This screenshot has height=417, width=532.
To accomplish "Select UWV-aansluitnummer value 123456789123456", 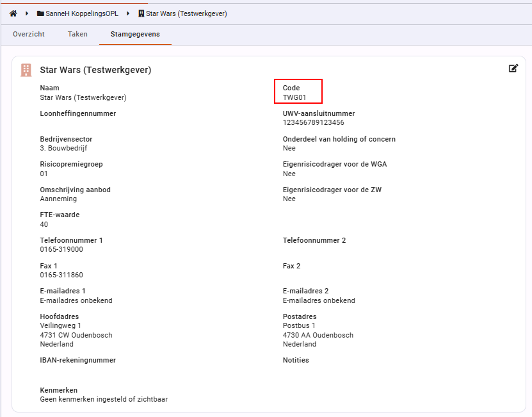I will 314,122.
